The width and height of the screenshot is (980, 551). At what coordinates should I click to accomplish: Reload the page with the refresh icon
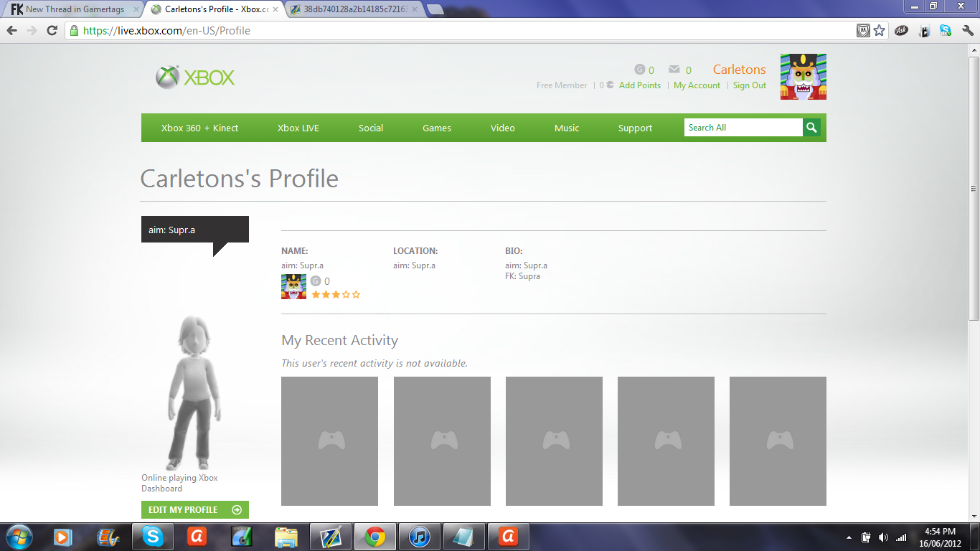(52, 31)
